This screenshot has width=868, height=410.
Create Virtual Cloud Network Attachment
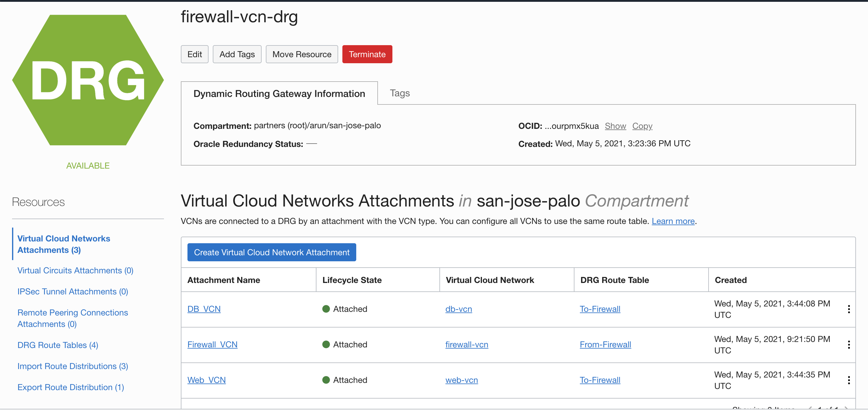[x=272, y=252]
